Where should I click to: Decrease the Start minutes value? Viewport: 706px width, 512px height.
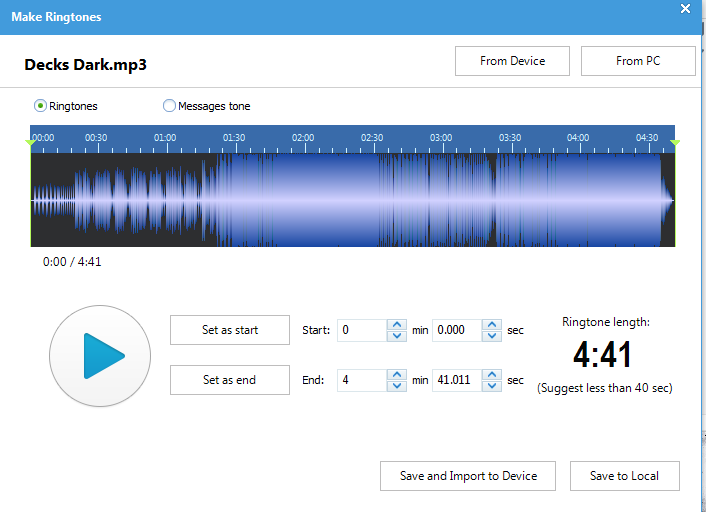397,336
